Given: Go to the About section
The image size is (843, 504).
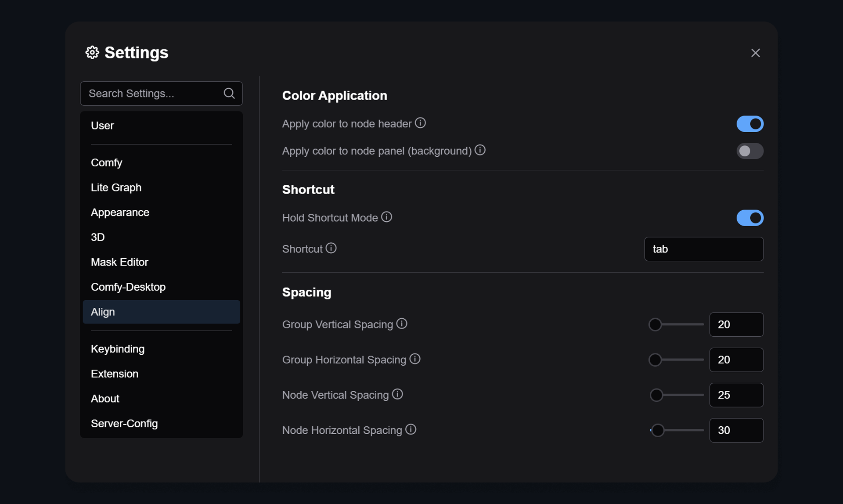Looking at the screenshot, I should 105,399.
